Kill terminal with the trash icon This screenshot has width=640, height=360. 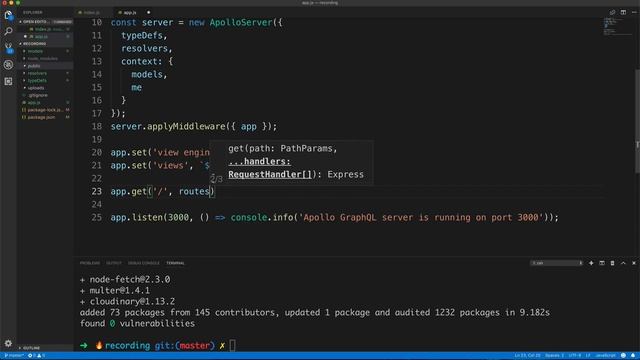[x=612, y=263]
